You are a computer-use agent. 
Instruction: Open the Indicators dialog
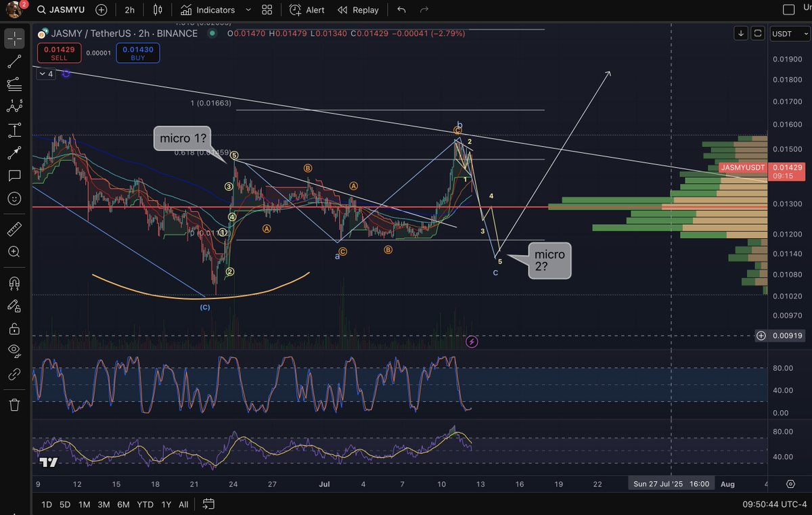[208, 10]
